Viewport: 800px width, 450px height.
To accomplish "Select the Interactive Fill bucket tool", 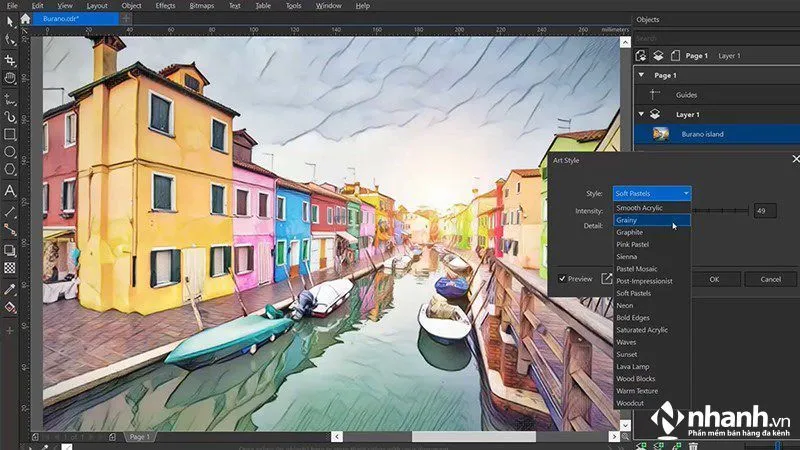I will click(x=10, y=308).
